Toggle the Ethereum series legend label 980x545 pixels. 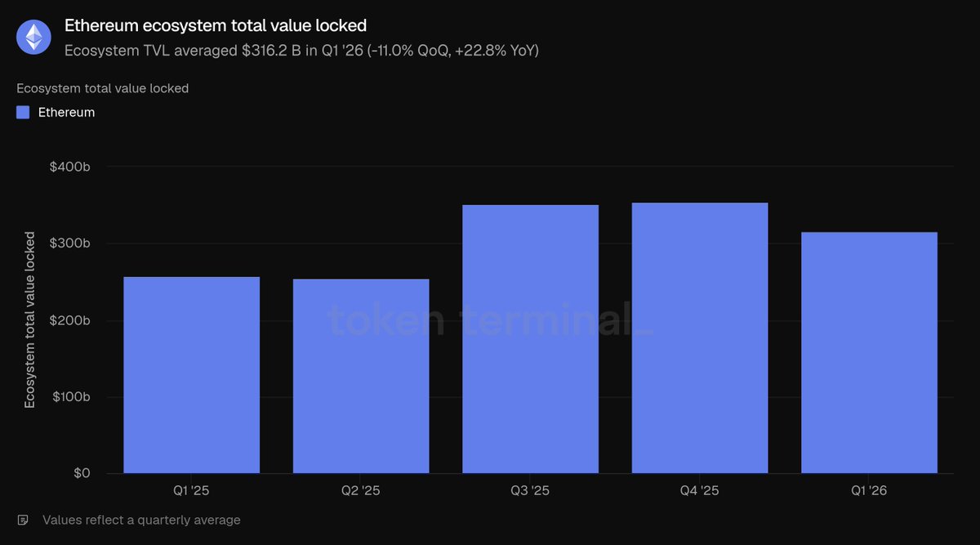[x=66, y=112]
